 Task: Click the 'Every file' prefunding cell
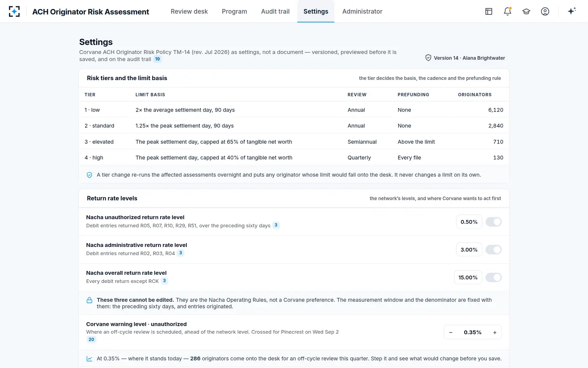[x=409, y=158]
